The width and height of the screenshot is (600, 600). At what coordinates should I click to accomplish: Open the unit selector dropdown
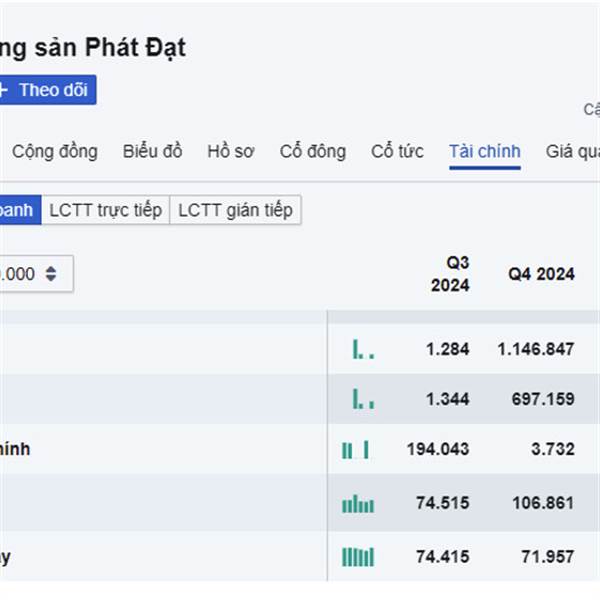(x=35, y=273)
